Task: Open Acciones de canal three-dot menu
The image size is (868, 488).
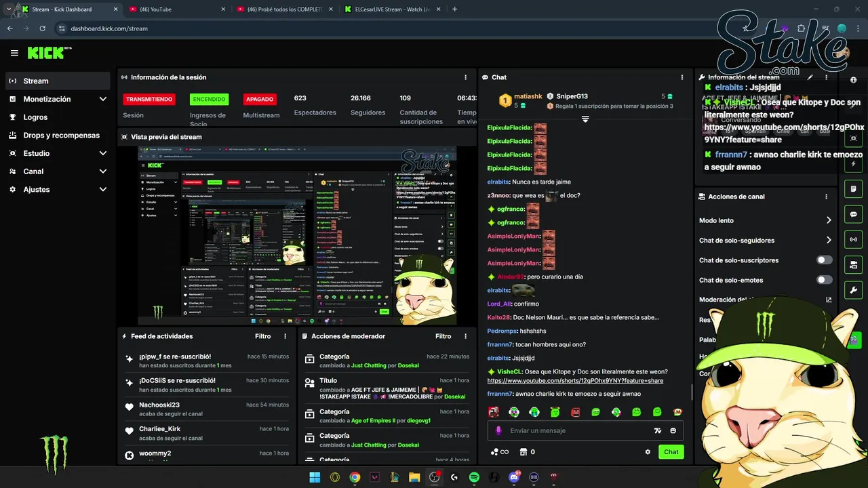Action: pyautogui.click(x=826, y=197)
